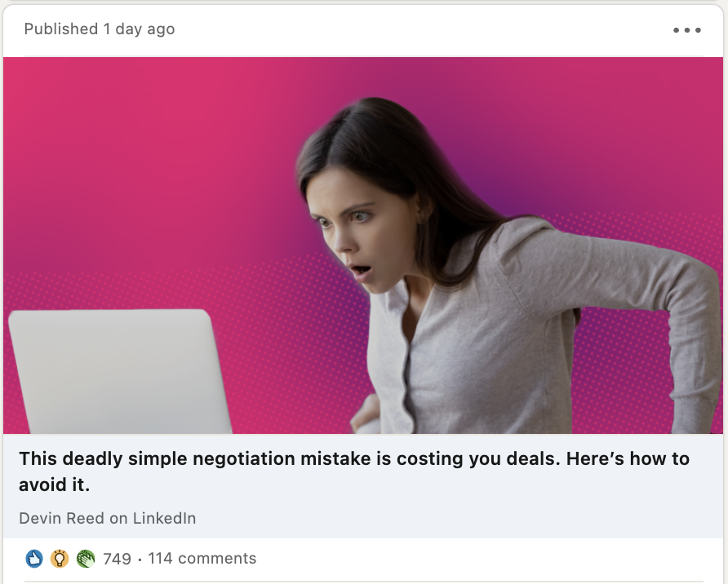
Task: Open the article via the laptop picture
Action: 120,371
